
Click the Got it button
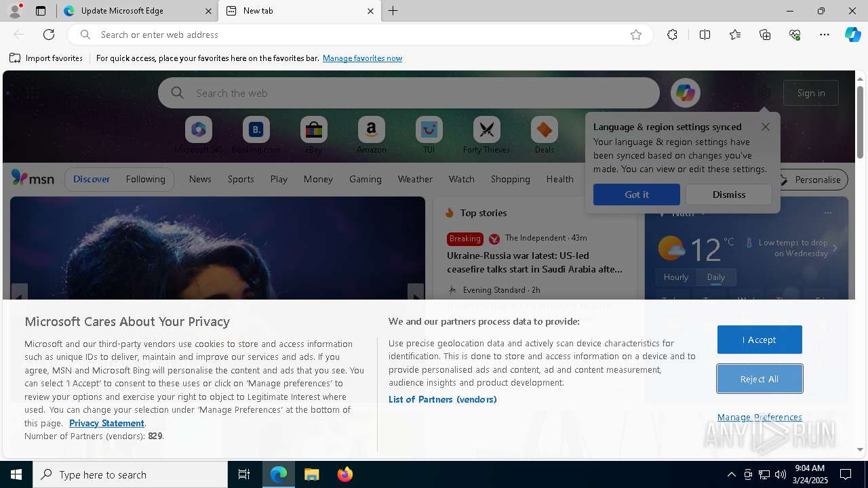(636, 195)
